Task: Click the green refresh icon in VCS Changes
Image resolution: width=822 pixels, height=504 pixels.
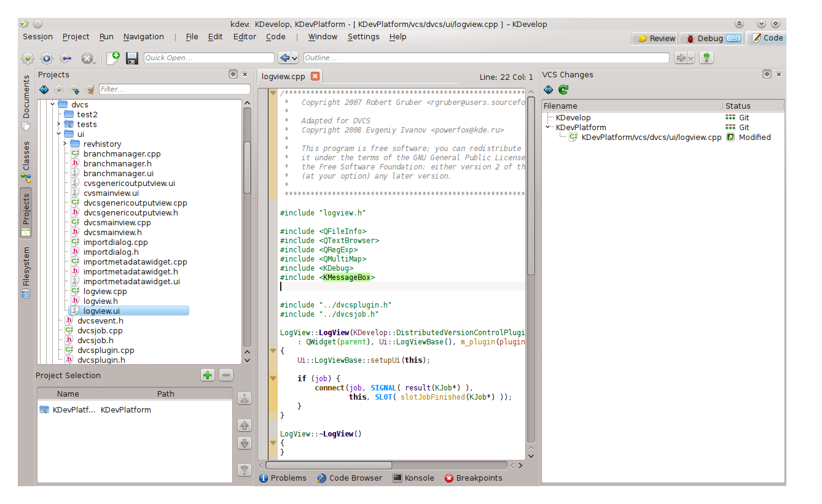Action: 563,90
